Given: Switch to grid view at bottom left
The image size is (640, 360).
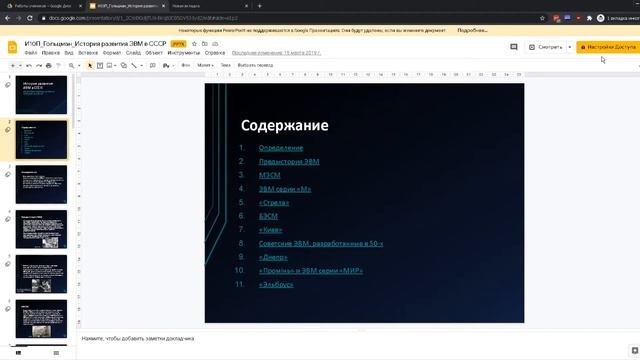Looking at the screenshot, I should click(x=56, y=353).
